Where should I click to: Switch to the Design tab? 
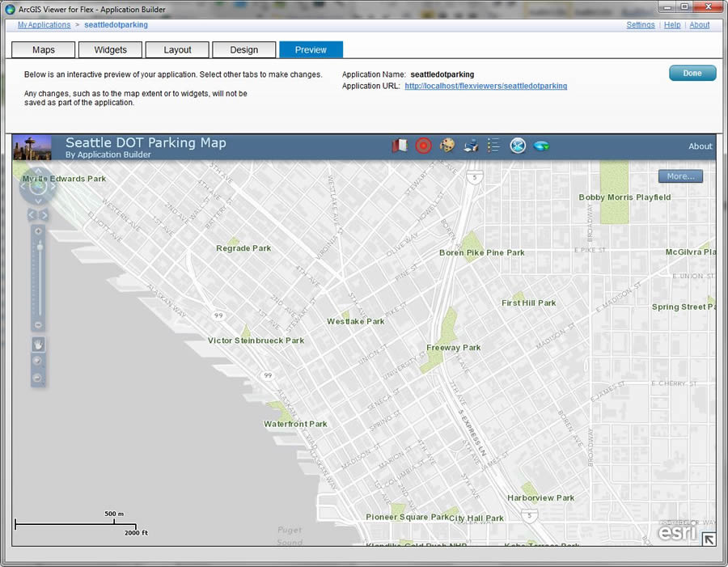244,49
